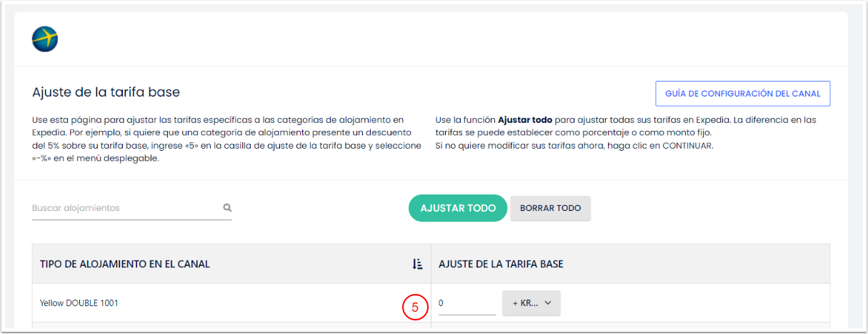Click the red circled number 5 marker
The image size is (868, 334).
click(415, 308)
